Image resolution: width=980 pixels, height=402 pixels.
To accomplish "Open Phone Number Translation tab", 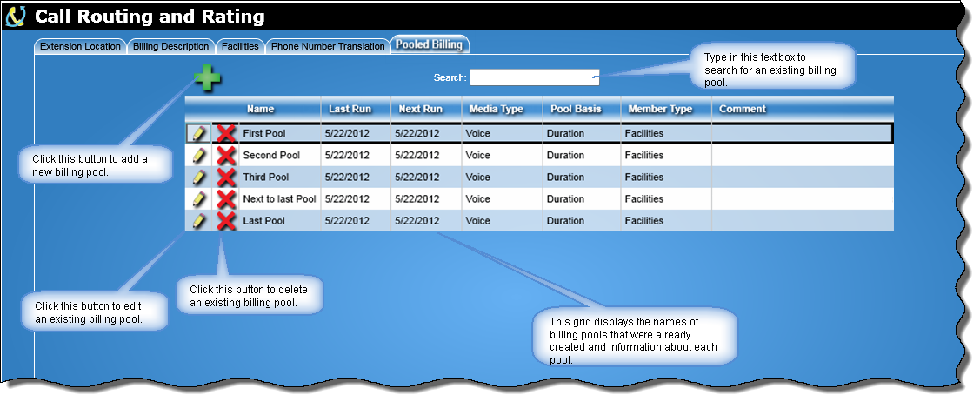I will pos(328,46).
